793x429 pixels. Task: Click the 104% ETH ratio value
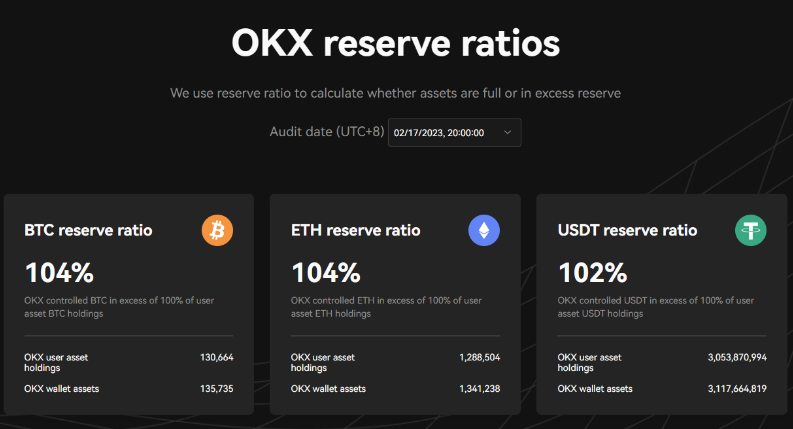pyautogui.click(x=325, y=273)
